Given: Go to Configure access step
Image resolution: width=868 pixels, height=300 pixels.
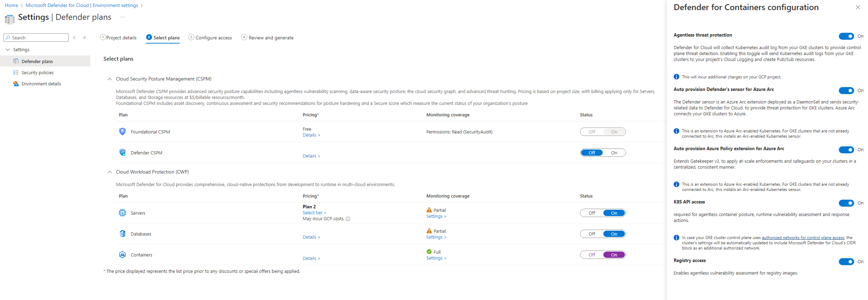Looking at the screenshot, I should 210,38.
